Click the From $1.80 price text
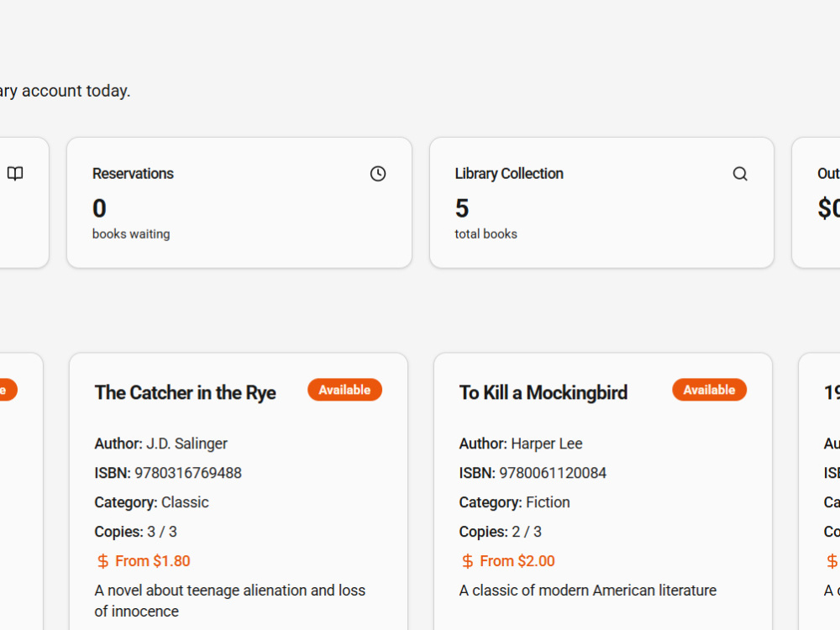 (153, 561)
